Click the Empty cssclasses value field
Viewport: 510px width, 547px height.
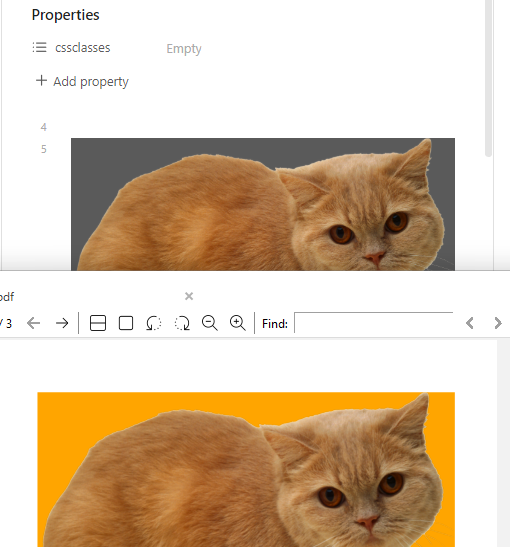(x=184, y=48)
